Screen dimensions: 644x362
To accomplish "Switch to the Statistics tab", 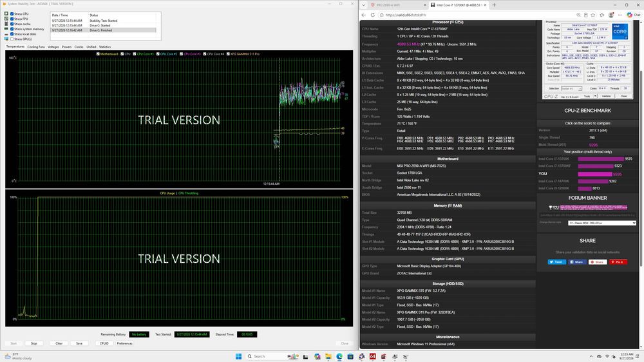I will (105, 47).
